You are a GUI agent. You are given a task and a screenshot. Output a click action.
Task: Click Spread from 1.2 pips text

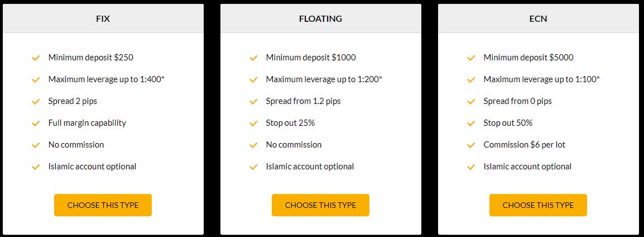303,101
